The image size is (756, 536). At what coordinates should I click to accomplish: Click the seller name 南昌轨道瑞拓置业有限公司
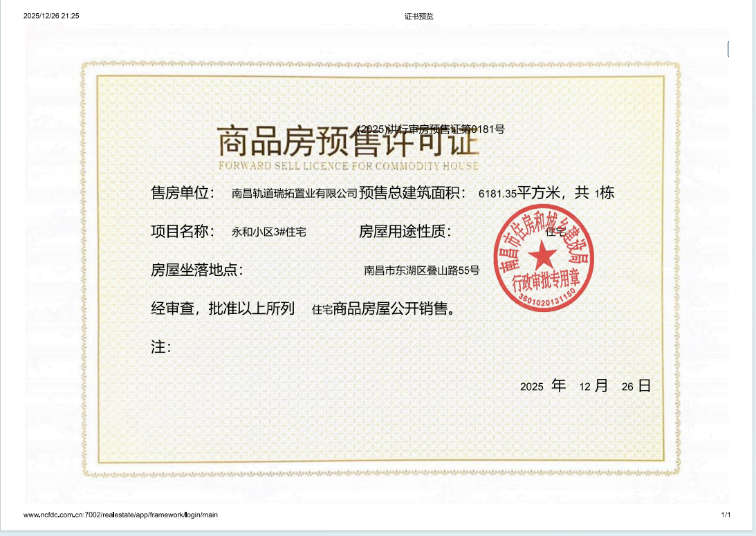[x=294, y=193]
